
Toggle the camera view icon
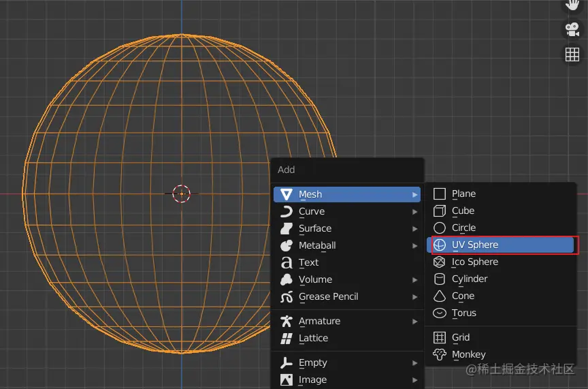tap(572, 30)
